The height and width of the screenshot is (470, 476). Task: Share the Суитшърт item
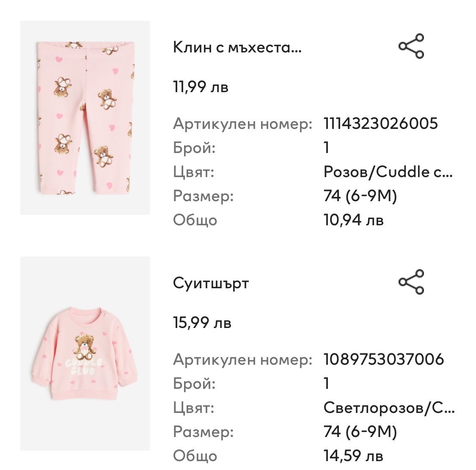411,282
